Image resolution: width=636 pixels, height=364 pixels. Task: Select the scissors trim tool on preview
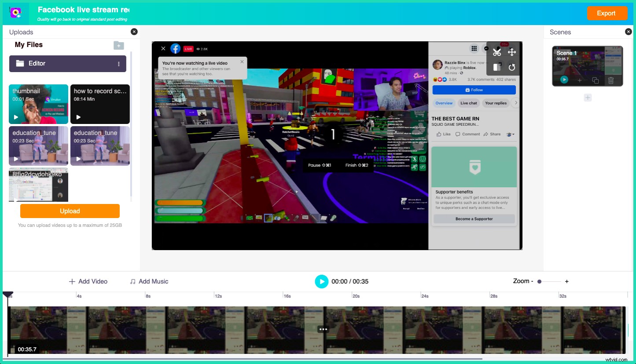tap(497, 52)
